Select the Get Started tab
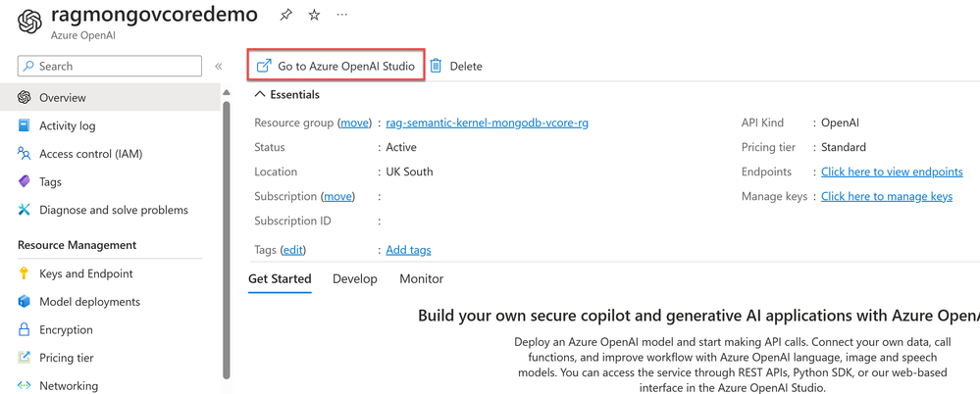 click(280, 279)
